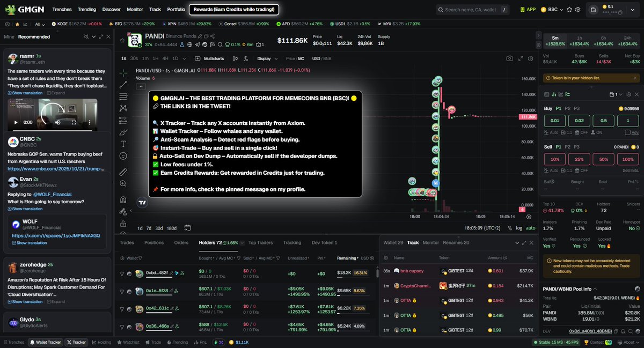The width and height of the screenshot is (644, 348).
Task: Open the Portfolio menu
Action: (x=176, y=10)
